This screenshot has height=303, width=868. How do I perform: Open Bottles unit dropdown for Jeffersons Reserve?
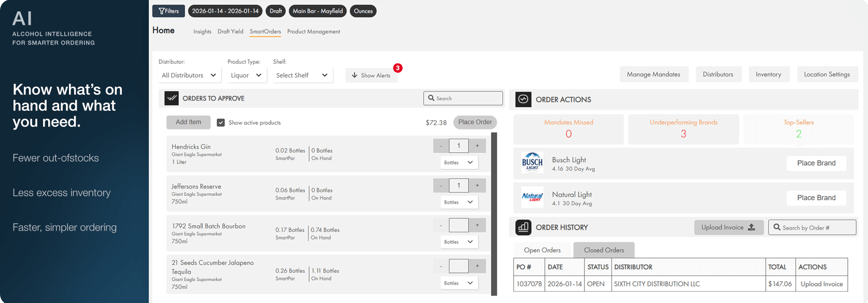[459, 202]
